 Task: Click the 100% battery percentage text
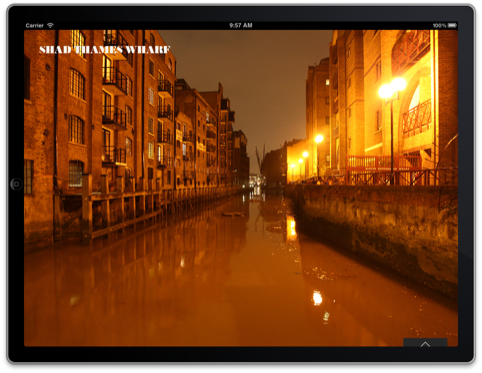pyautogui.click(x=439, y=25)
